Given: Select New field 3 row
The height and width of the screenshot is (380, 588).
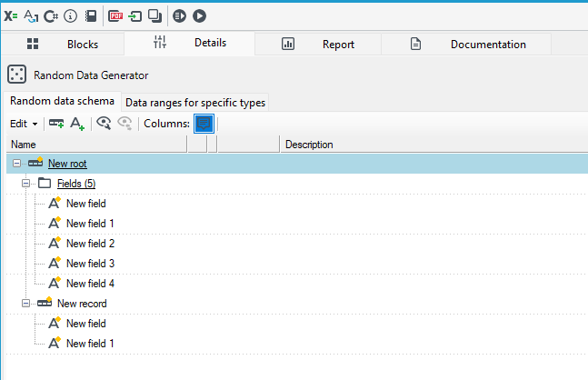Looking at the screenshot, I should tap(90, 264).
